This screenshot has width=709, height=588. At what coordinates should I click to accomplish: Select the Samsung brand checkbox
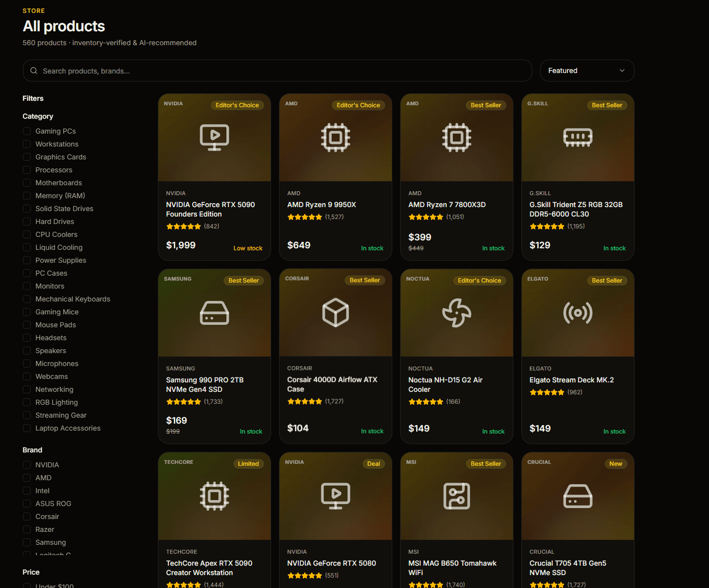point(27,542)
